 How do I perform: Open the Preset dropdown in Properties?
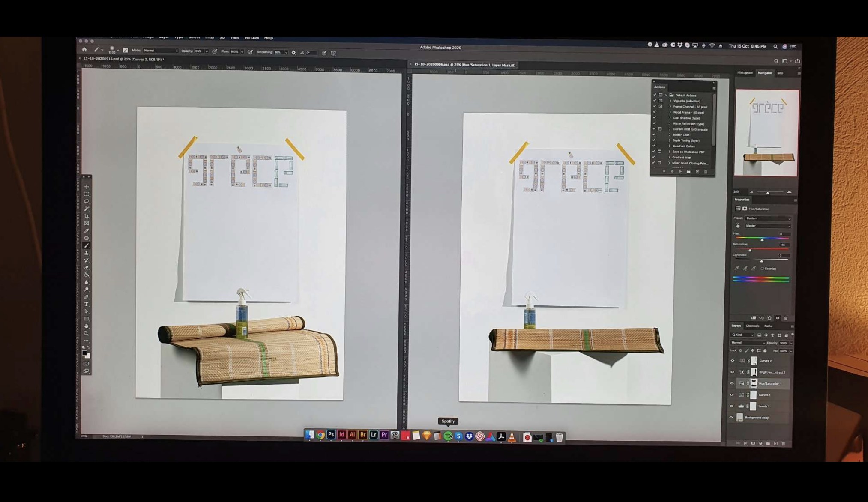coord(767,218)
